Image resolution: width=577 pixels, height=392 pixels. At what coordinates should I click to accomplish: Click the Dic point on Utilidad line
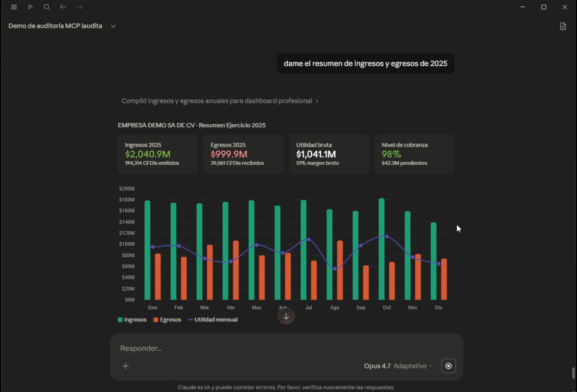pos(439,264)
